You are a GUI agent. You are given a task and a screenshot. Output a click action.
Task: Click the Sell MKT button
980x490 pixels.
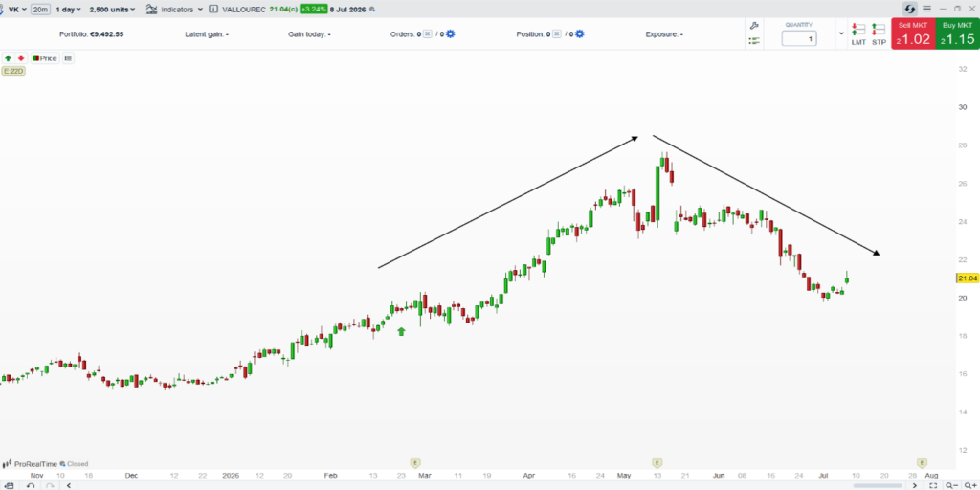[x=913, y=34]
